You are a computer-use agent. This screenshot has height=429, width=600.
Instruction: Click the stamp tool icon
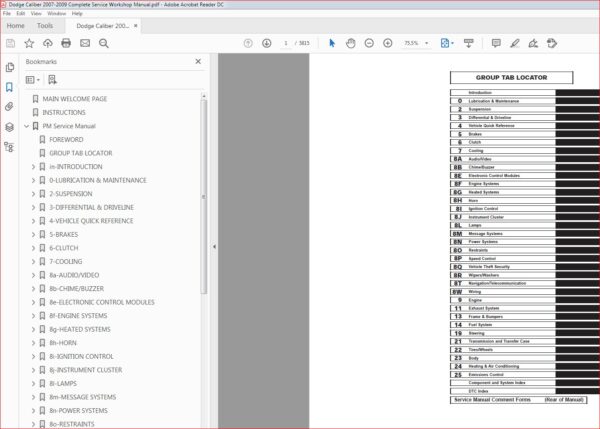point(552,43)
